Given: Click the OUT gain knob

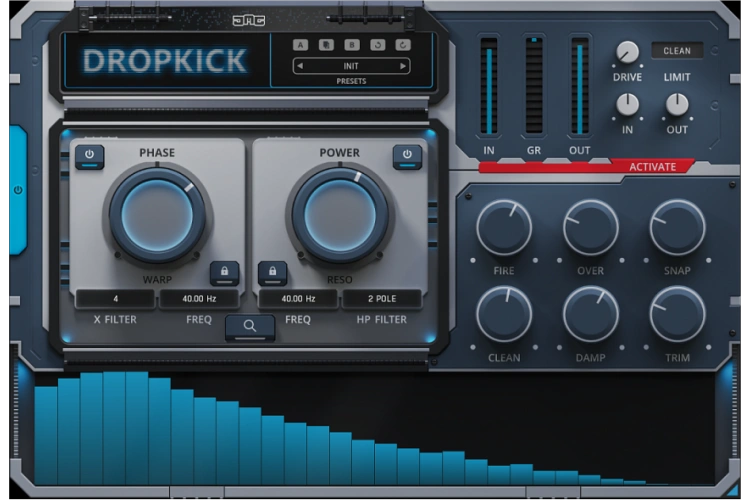Looking at the screenshot, I should (x=677, y=105).
